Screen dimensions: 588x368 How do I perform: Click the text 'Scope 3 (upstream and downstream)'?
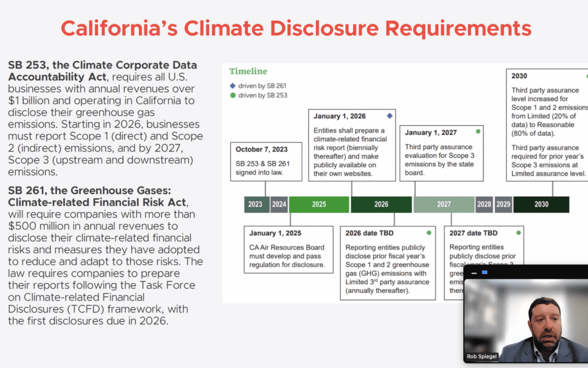[101, 160]
